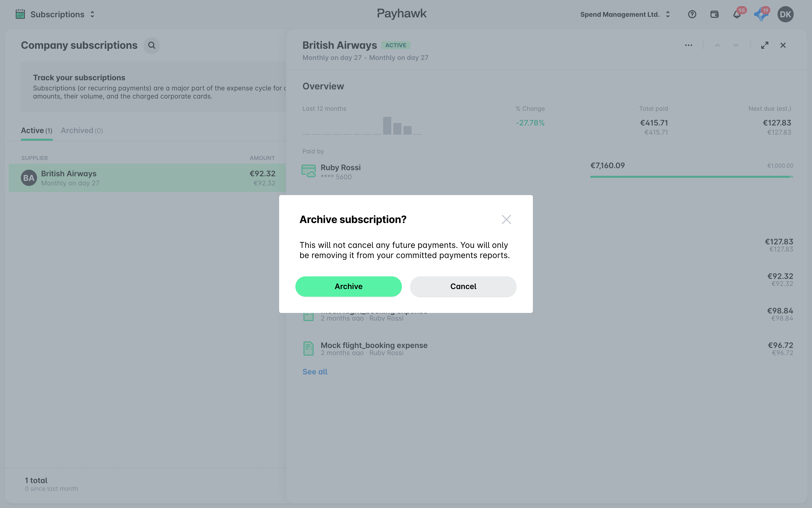Cancel the archive subscription dialog
The height and width of the screenshot is (508, 812).
point(463,286)
